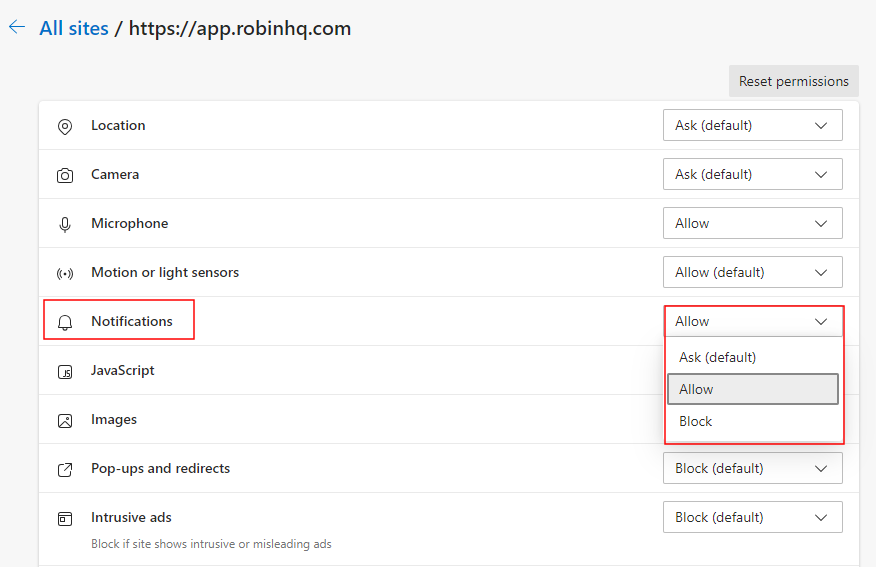Image resolution: width=876 pixels, height=567 pixels.
Task: Click the Location pin icon
Action: 65,126
